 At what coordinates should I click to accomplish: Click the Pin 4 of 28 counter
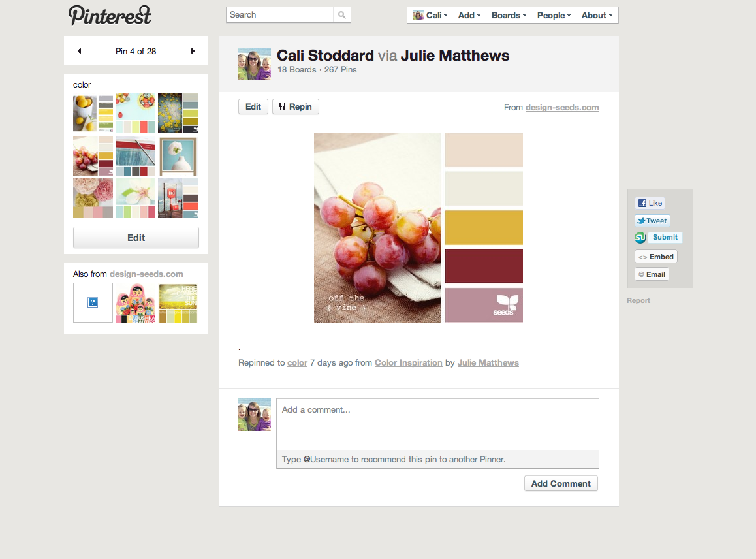click(x=136, y=51)
